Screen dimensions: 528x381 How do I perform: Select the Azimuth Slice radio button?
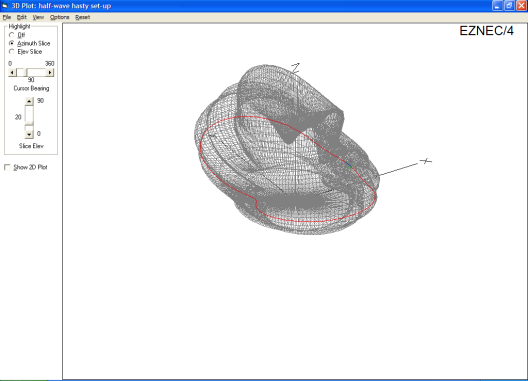pos(12,43)
